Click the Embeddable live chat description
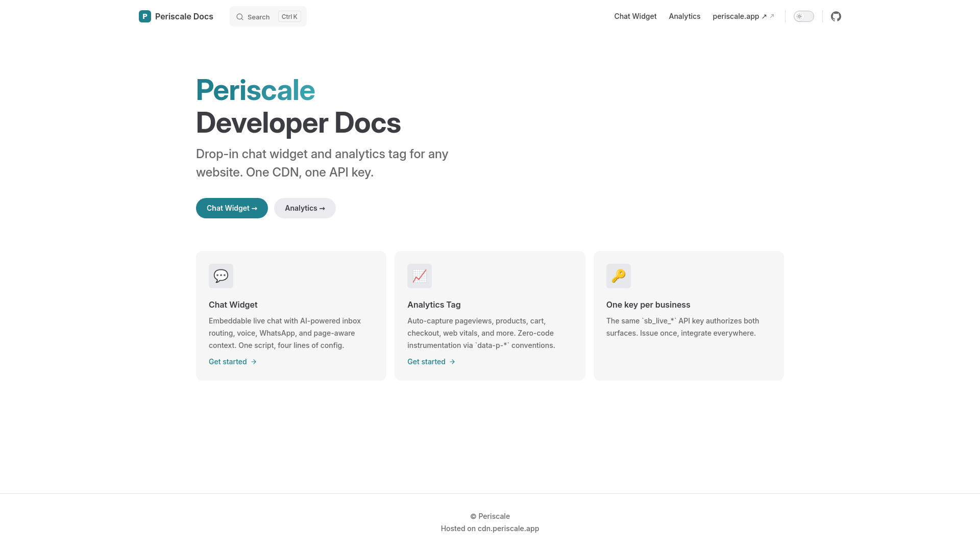This screenshot has height=551, width=980. coord(285,333)
